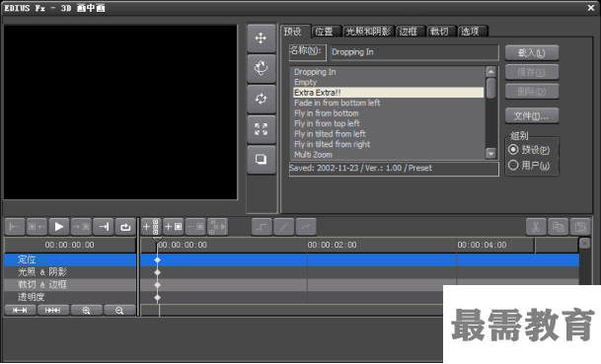Image resolution: width=601 pixels, height=364 pixels.
Task: Click the keyframe diamond on 定位 track
Action: 157,260
